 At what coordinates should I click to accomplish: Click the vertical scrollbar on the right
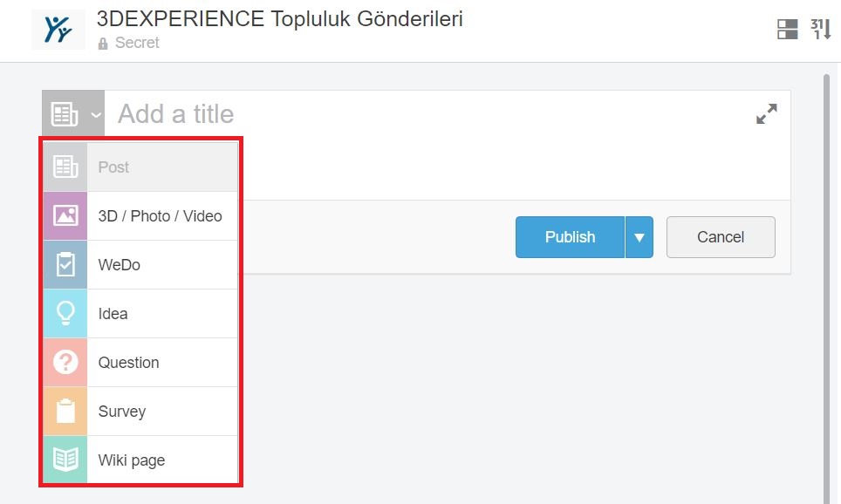[827, 279]
